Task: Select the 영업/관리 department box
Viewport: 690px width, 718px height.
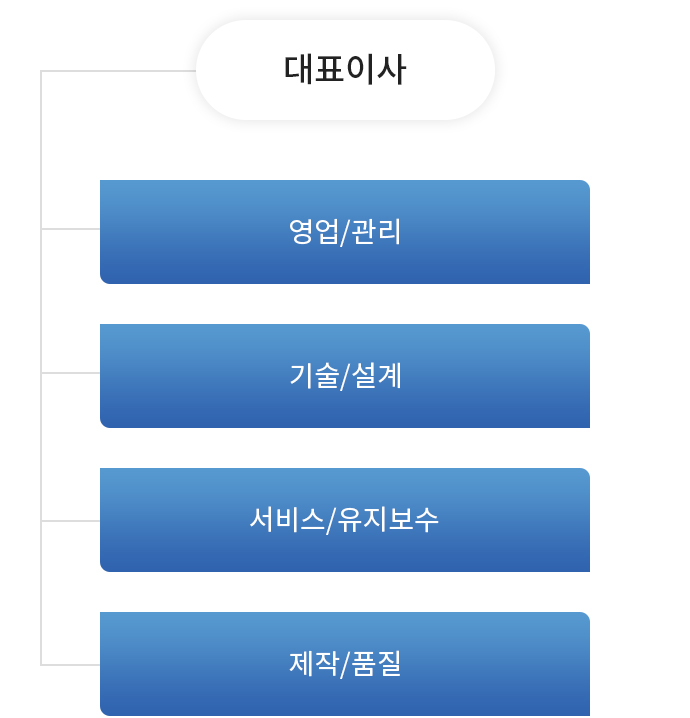Action: (x=345, y=232)
